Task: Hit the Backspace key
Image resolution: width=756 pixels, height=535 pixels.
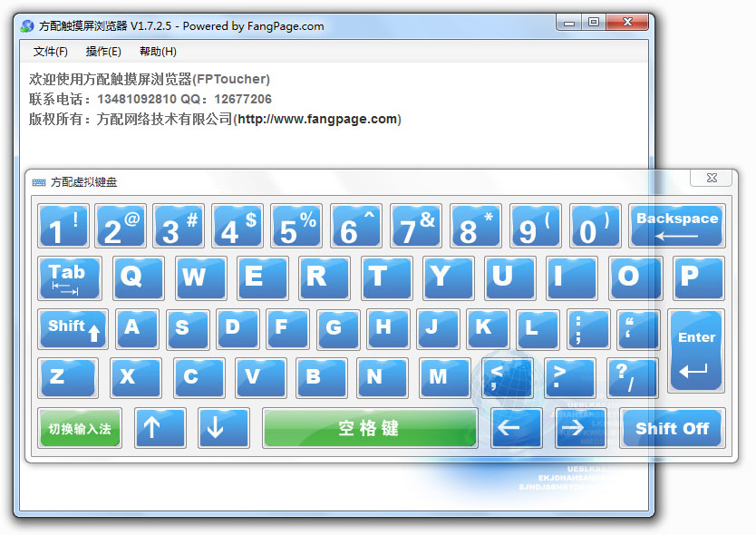Action: [x=677, y=226]
